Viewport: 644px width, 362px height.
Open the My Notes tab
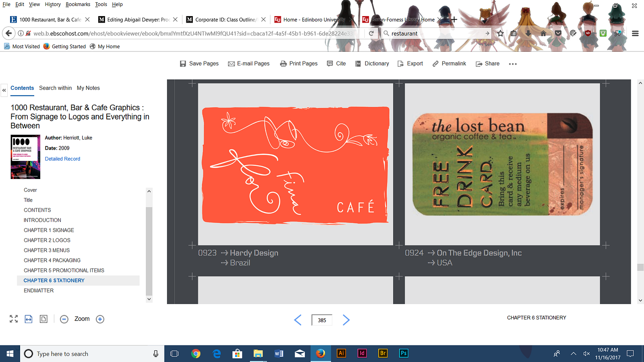pos(88,88)
